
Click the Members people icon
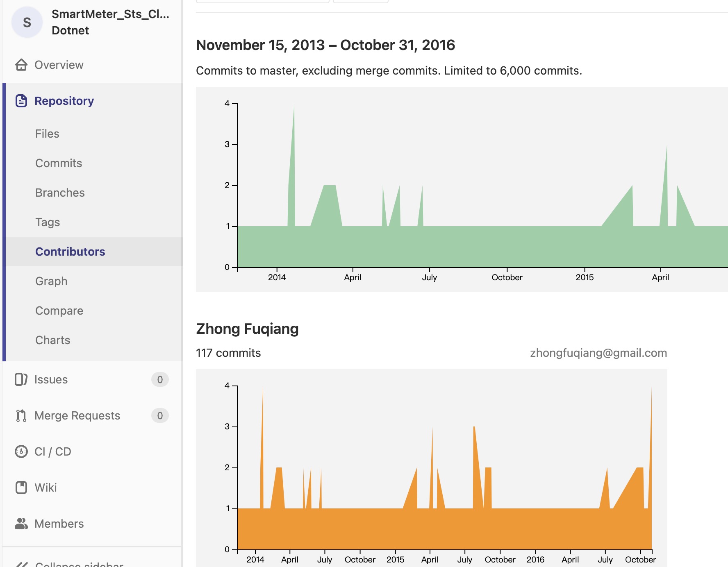point(21,524)
